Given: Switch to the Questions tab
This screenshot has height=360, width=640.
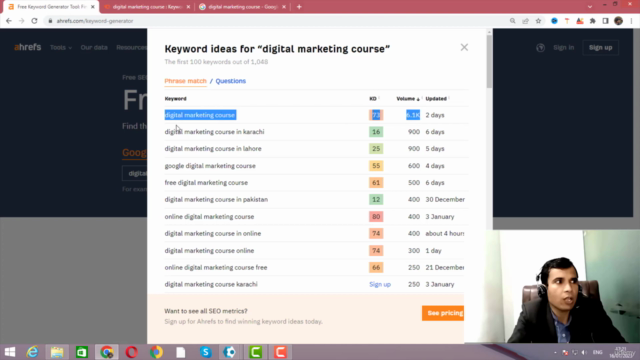Looking at the screenshot, I should [231, 81].
